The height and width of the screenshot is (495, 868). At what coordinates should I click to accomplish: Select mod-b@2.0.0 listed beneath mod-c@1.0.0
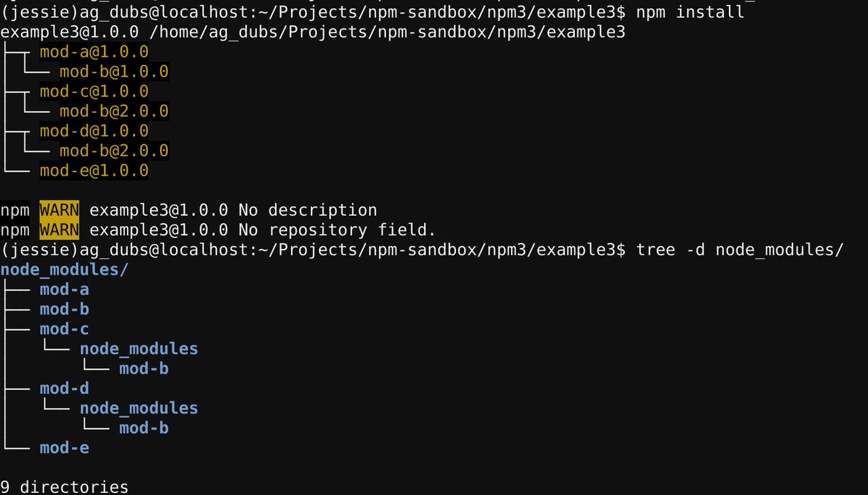pos(114,111)
